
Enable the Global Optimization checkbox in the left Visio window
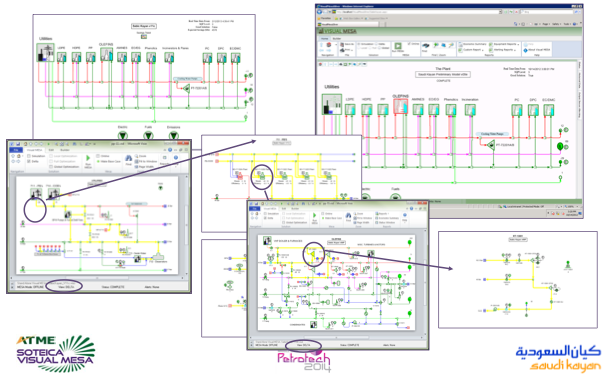pos(51,166)
